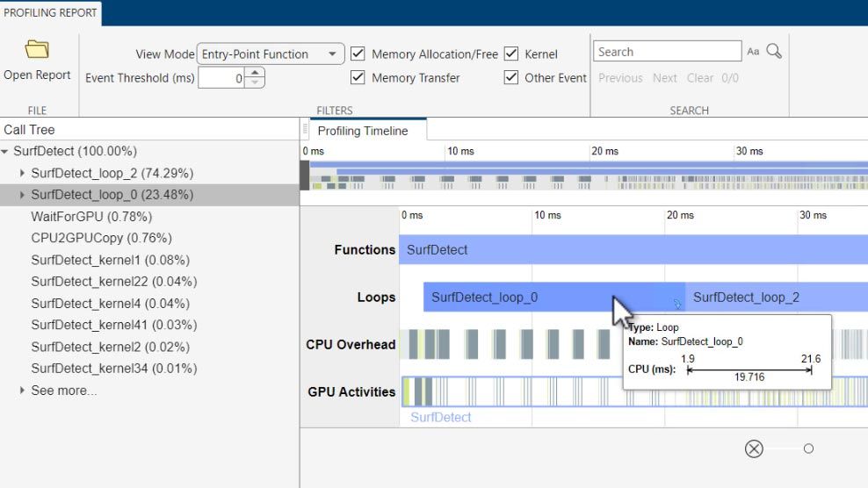Select SurfDetect_loop_2 (74.29%) row
This screenshot has height=488, width=868.
tap(149, 173)
